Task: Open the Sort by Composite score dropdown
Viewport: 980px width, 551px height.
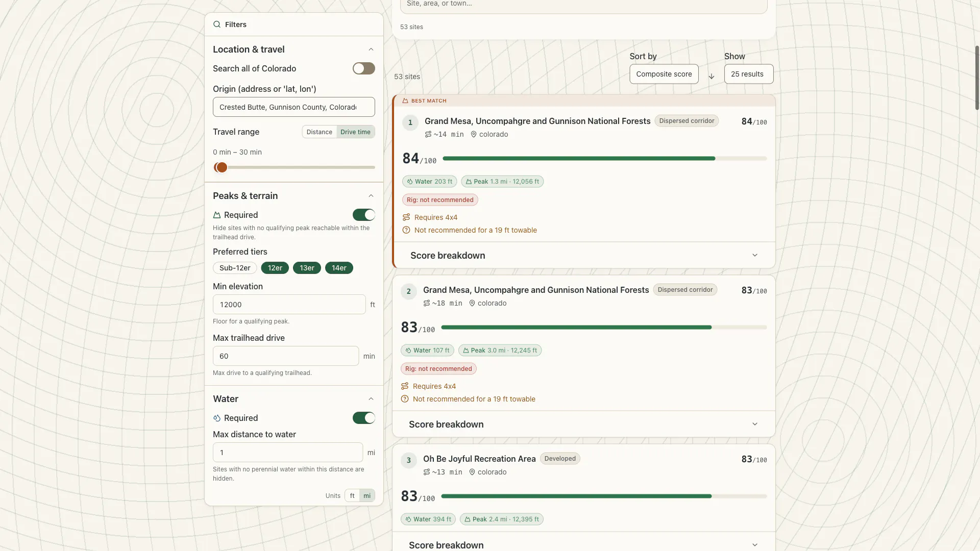Action: (664, 74)
